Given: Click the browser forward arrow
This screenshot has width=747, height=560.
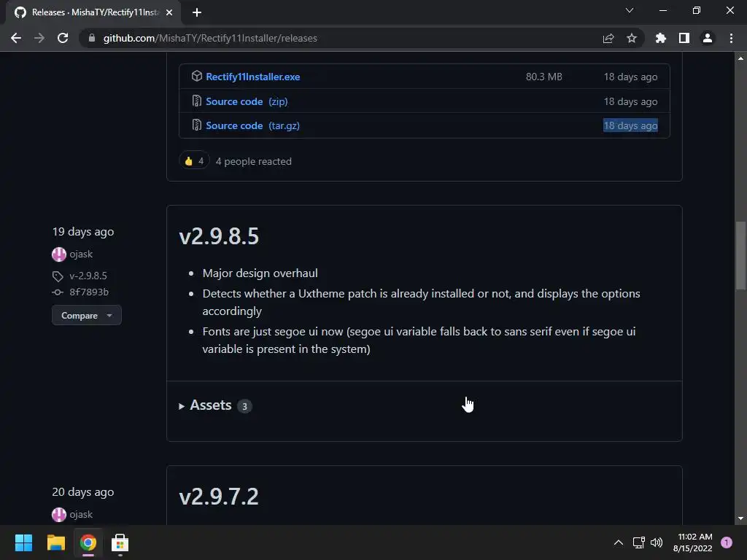Looking at the screenshot, I should [39, 38].
